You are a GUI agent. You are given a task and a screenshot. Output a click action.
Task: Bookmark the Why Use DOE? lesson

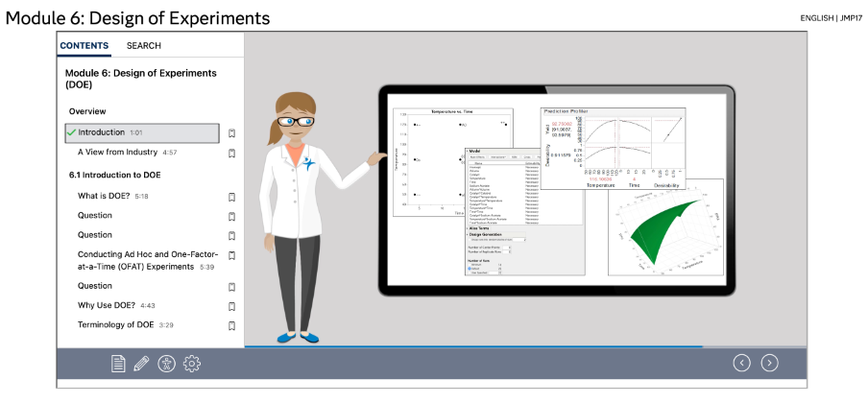(232, 306)
